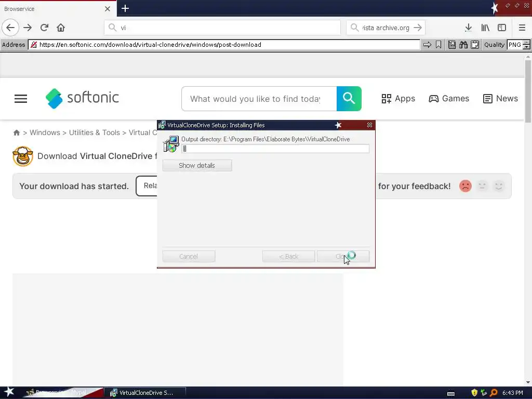Click the white star in the window title bar

[495, 7]
